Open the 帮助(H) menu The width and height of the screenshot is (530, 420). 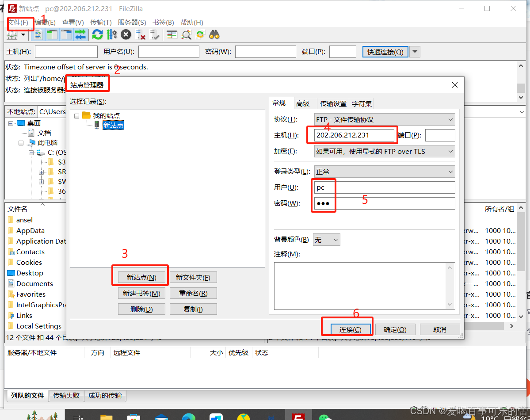coord(192,22)
